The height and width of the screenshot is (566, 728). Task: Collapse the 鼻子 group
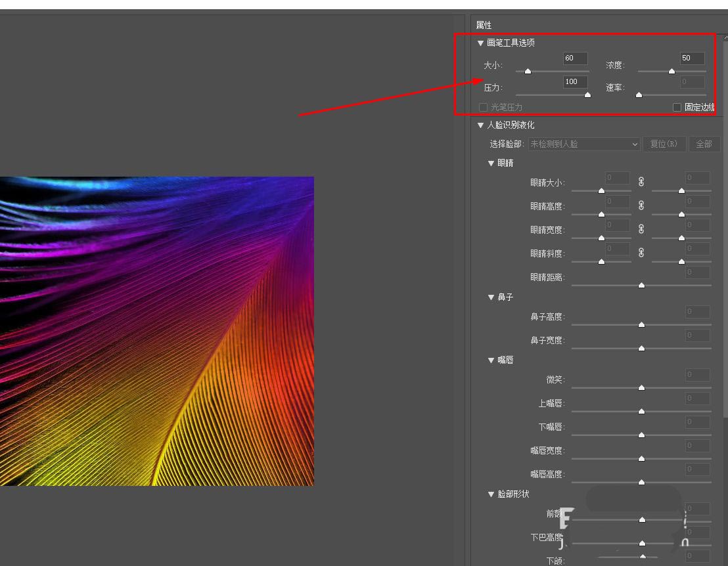click(x=491, y=297)
